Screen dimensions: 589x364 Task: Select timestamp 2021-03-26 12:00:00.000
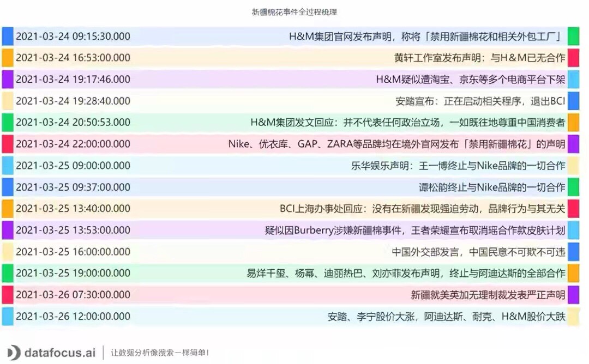click(73, 317)
